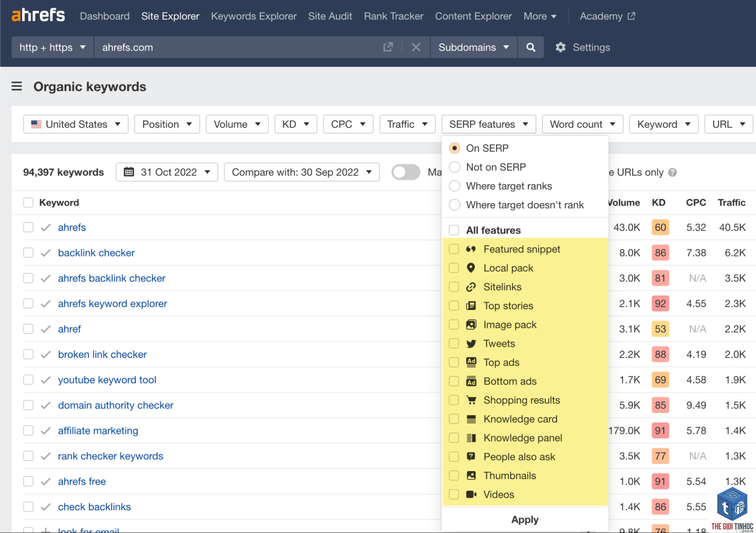756x533 pixels.
Task: Click the Shopping results cart icon
Action: tap(471, 400)
